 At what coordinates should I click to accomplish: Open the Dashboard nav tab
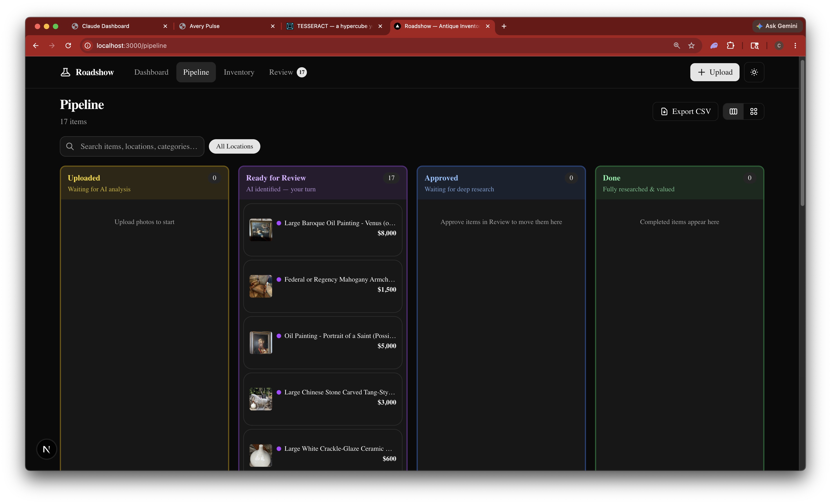[151, 72]
